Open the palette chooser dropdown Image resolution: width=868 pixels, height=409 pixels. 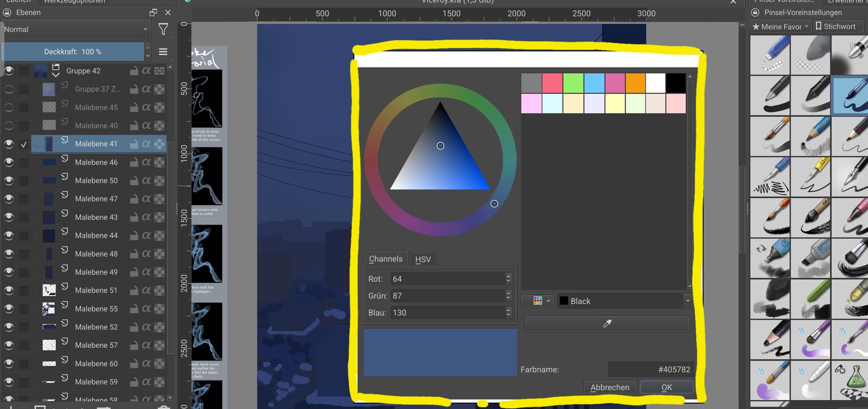pyautogui.click(x=538, y=301)
